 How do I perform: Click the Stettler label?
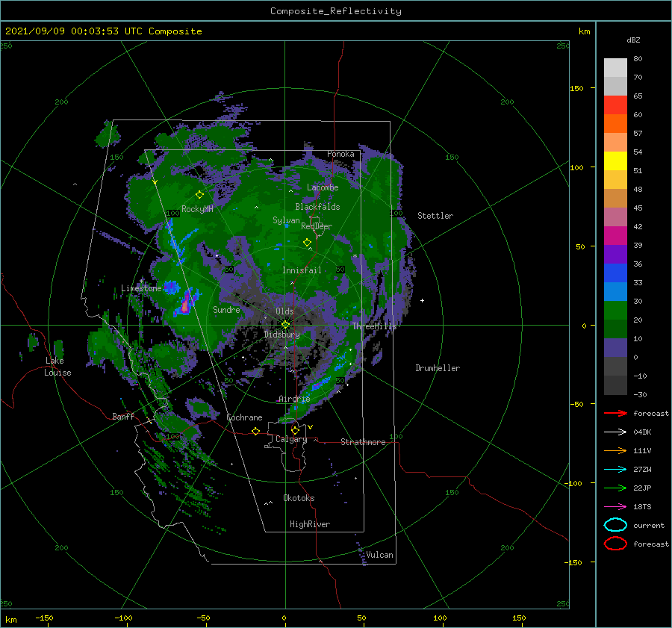tap(435, 216)
